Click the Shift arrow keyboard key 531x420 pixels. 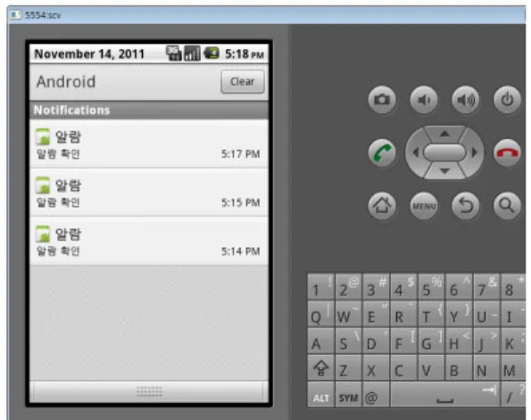coord(320,368)
